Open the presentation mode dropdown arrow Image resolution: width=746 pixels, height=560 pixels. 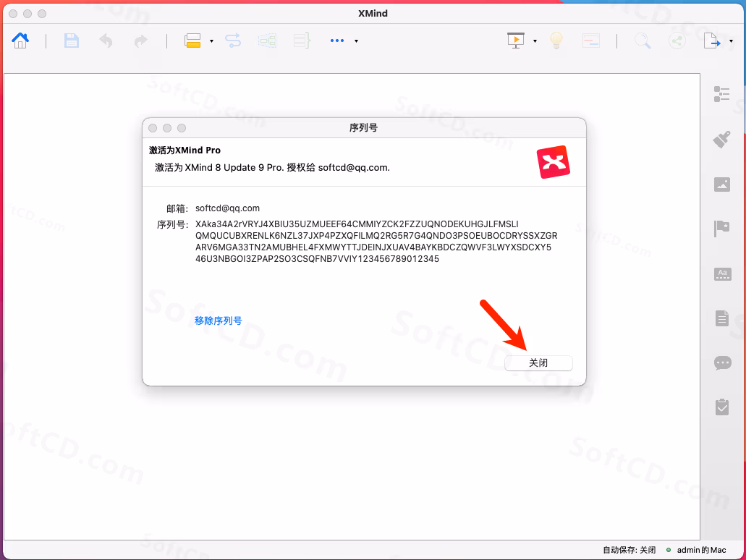click(x=535, y=41)
